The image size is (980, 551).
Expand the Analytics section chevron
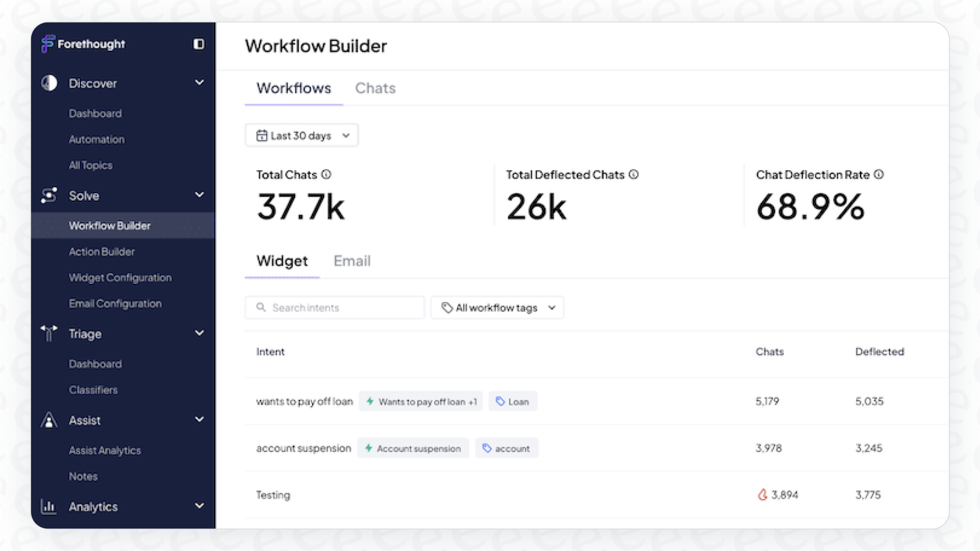click(199, 506)
